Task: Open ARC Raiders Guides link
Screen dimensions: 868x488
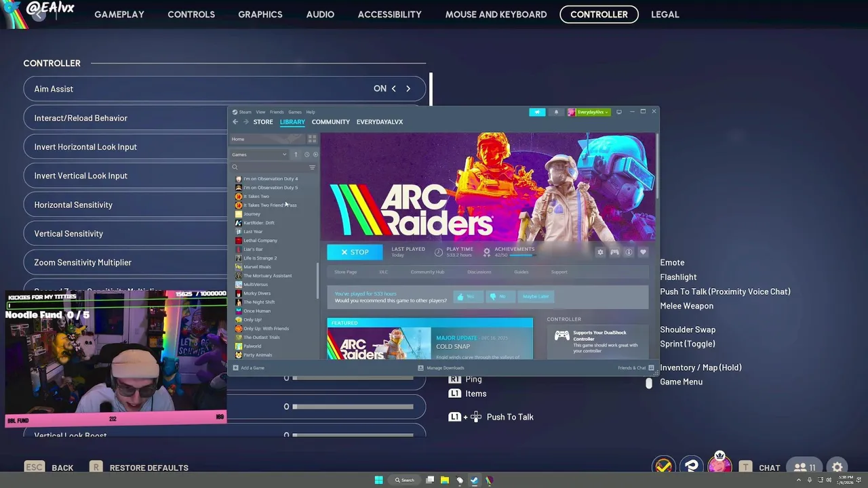Action: coord(521,272)
